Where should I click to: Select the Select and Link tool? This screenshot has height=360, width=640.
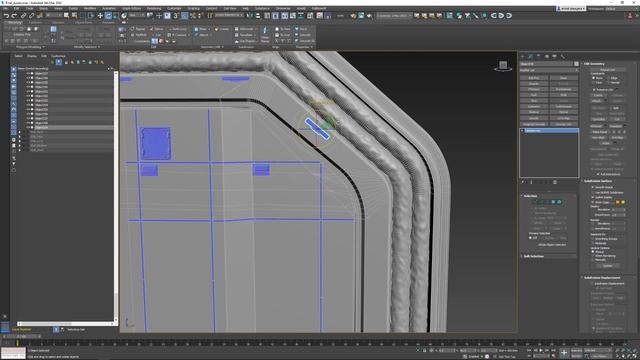point(23,16)
